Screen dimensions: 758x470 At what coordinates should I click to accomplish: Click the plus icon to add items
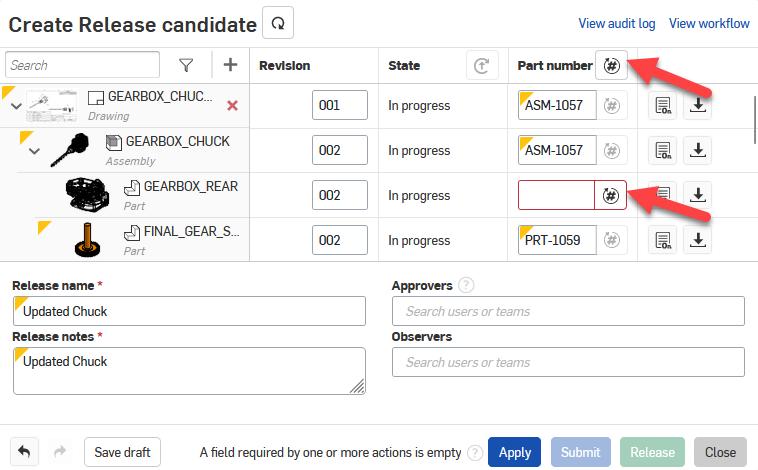coord(230,65)
